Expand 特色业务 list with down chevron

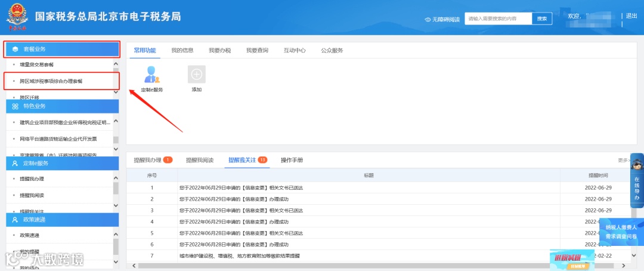[x=116, y=149]
